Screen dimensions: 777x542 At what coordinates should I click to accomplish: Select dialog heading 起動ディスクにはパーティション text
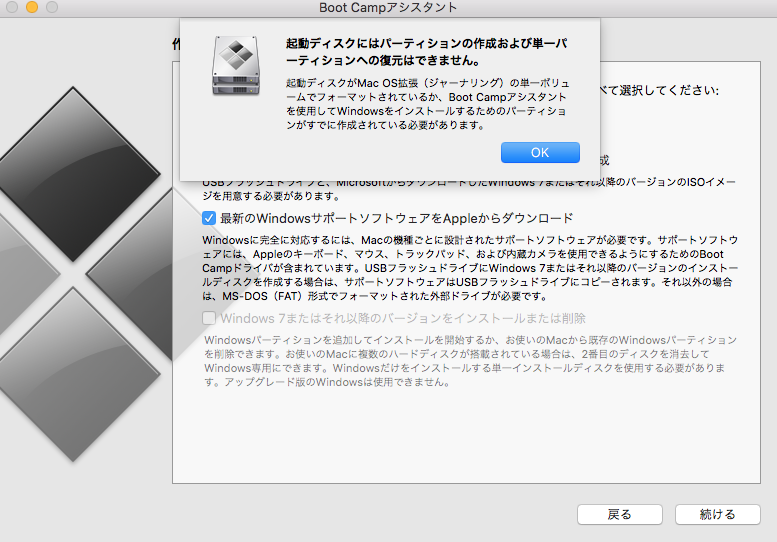click(427, 52)
